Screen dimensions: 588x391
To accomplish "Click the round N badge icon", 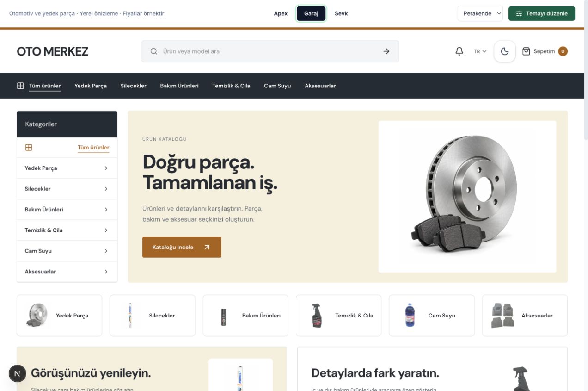I will pos(18,373).
